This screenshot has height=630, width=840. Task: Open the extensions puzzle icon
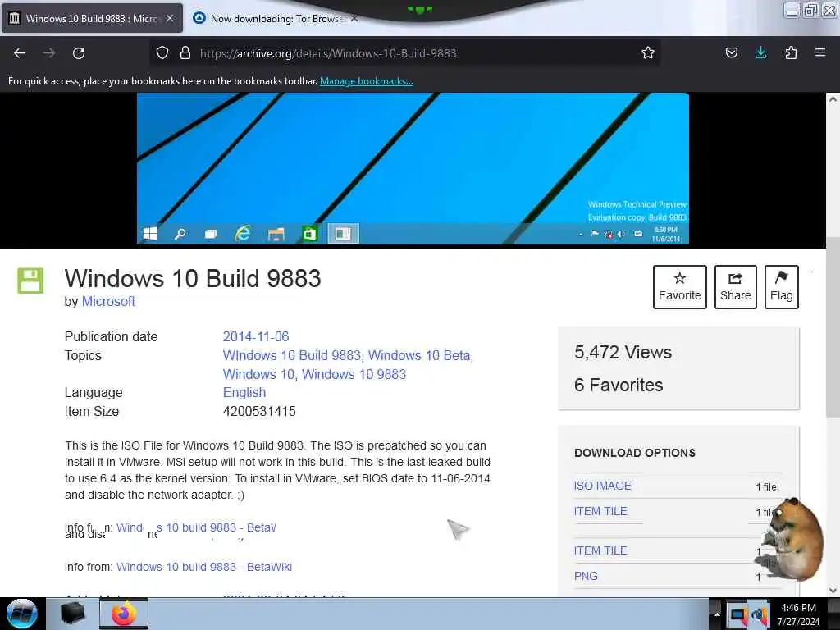pyautogui.click(x=791, y=52)
